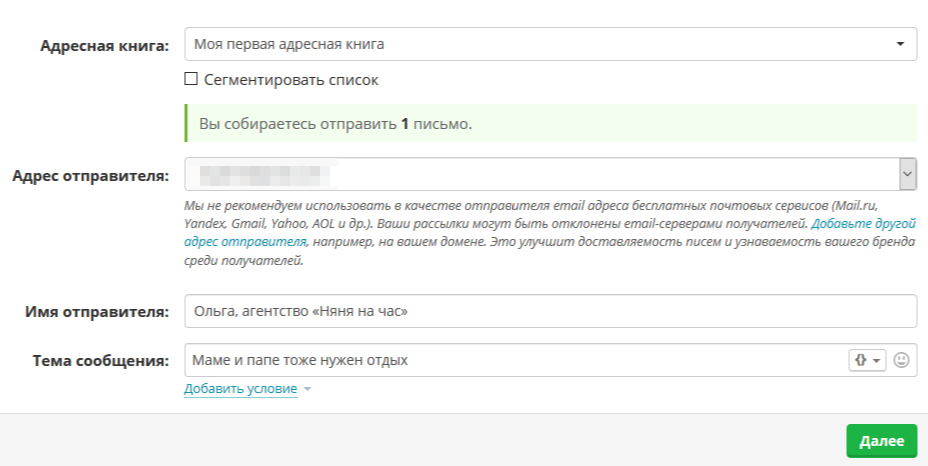This screenshot has height=466, width=928.
Task: Open the variables insert braces dropdown
Action: pos(867,360)
